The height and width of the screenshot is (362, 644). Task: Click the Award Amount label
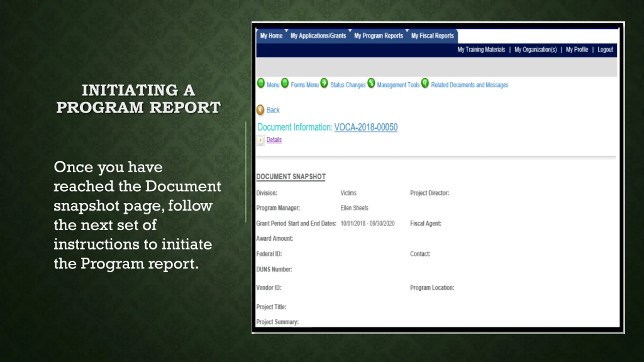pos(275,238)
